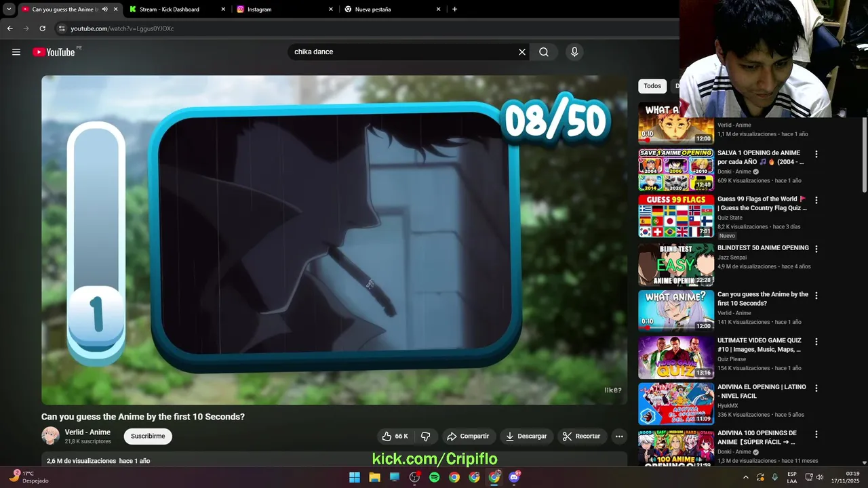
Task: Open options for ADIVINA EL OPENING LATINO video
Action: click(816, 388)
